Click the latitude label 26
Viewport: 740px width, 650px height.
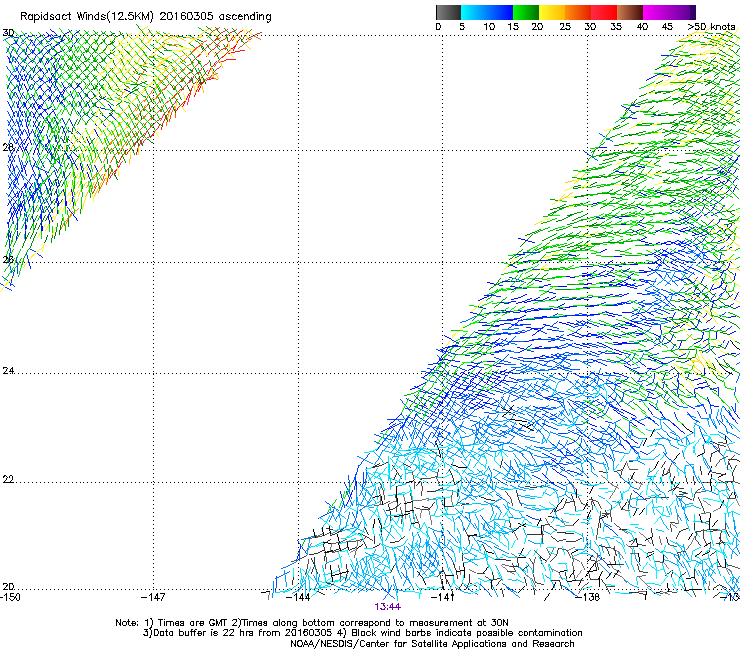tap(8, 259)
